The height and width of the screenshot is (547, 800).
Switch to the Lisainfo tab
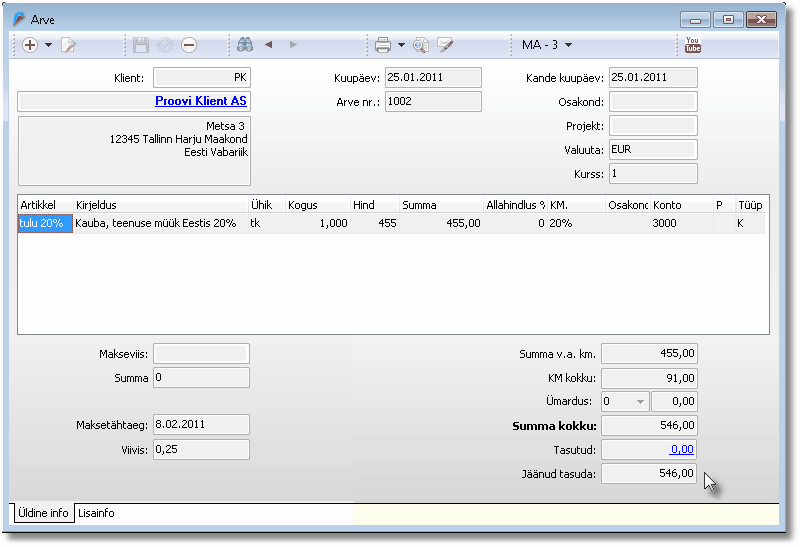96,513
